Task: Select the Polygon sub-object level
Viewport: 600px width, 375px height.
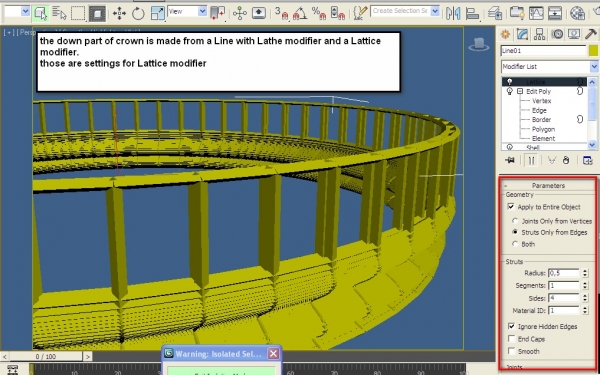Action: (x=543, y=129)
